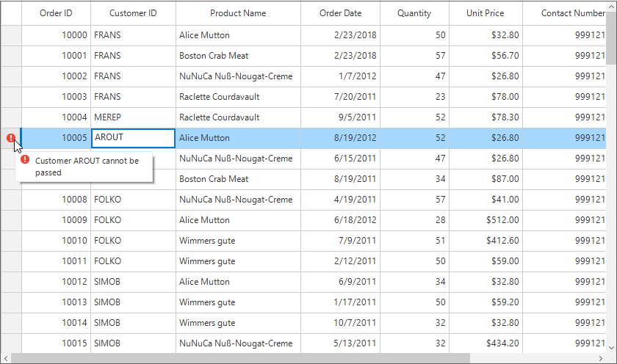
Task: Select the Order ID cell 10001
Action: pyautogui.click(x=57, y=56)
